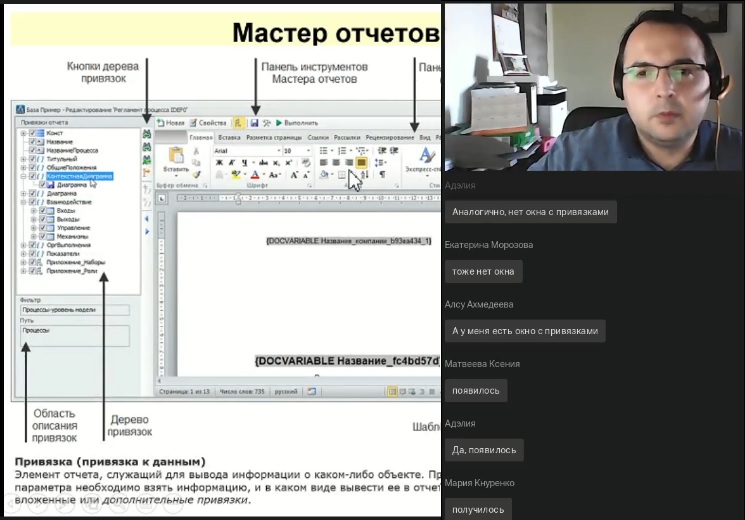Click the Copy icon in the clipboard group

pos(196,163)
